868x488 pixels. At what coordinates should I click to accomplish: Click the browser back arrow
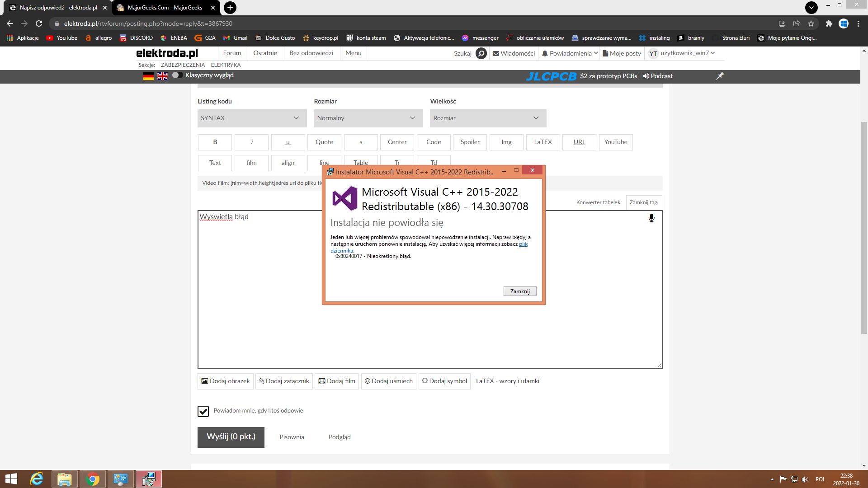(x=10, y=23)
